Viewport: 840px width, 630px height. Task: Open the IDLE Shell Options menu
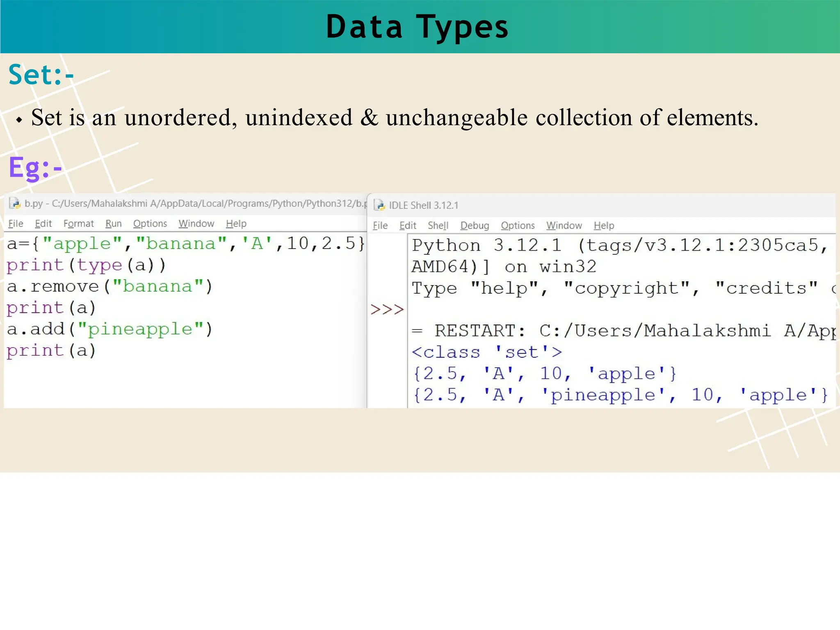point(518,226)
